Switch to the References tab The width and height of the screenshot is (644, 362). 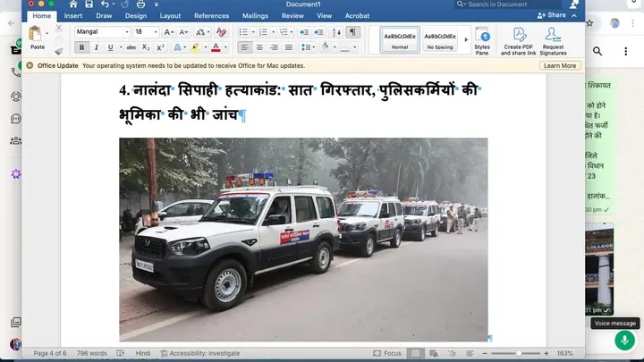211,15
